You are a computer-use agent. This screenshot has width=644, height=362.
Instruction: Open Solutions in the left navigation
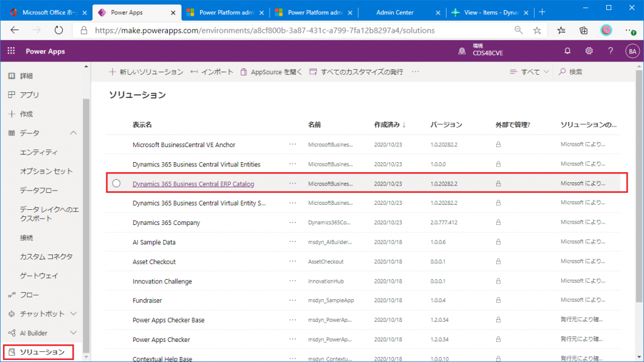click(x=38, y=352)
